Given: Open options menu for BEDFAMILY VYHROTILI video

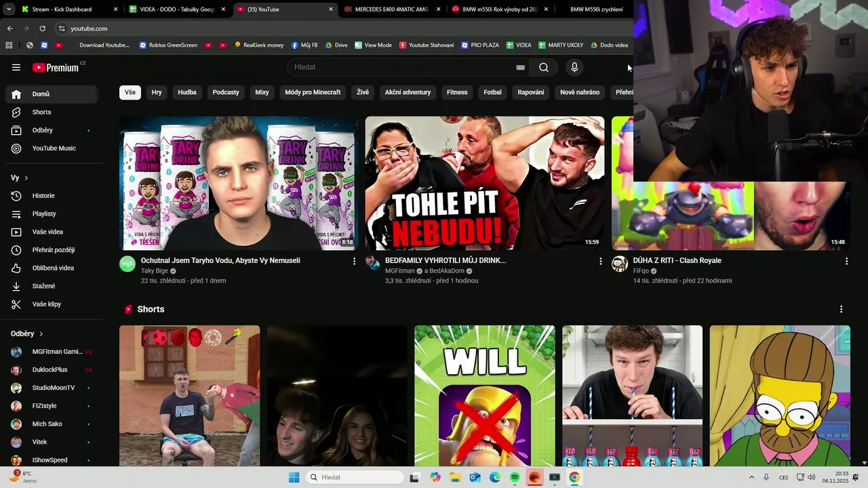Looking at the screenshot, I should pyautogui.click(x=600, y=261).
